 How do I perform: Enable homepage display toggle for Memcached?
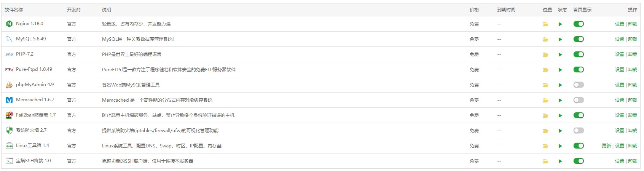(x=579, y=100)
